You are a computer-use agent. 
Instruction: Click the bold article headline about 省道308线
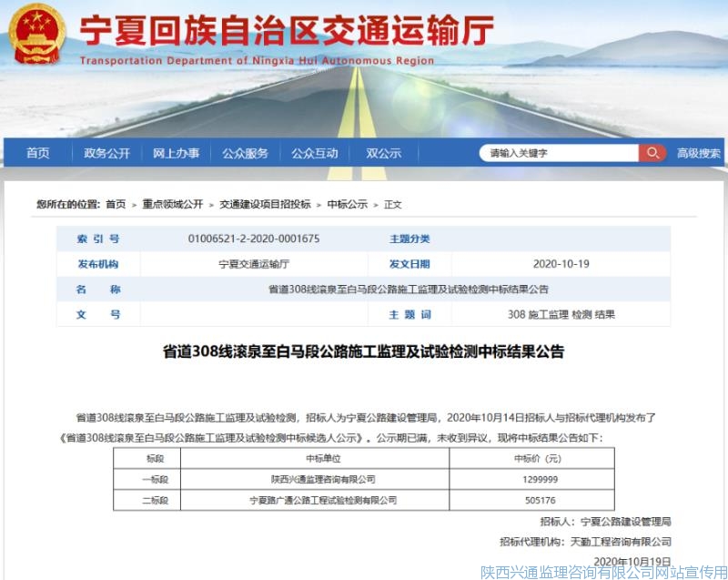coord(363,351)
